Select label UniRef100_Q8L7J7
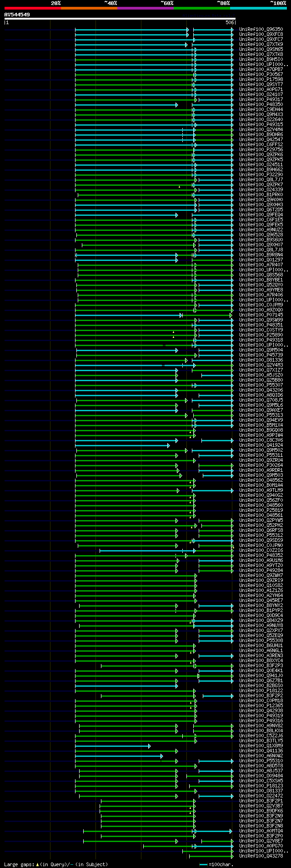Viewport: 291px width, 868px height. pos(261,179)
